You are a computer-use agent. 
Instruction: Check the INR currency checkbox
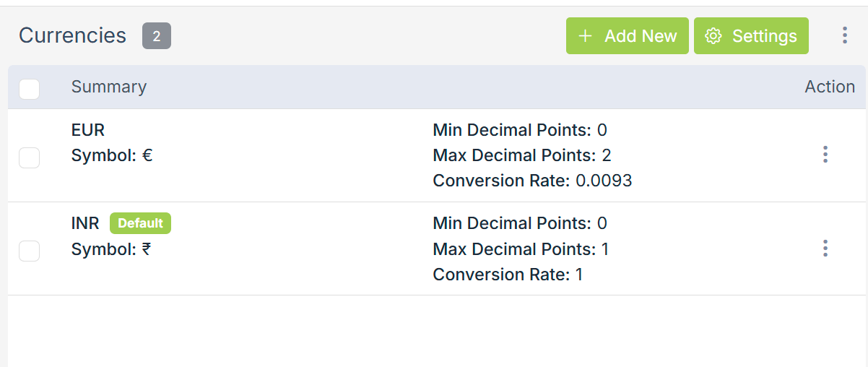(29, 251)
